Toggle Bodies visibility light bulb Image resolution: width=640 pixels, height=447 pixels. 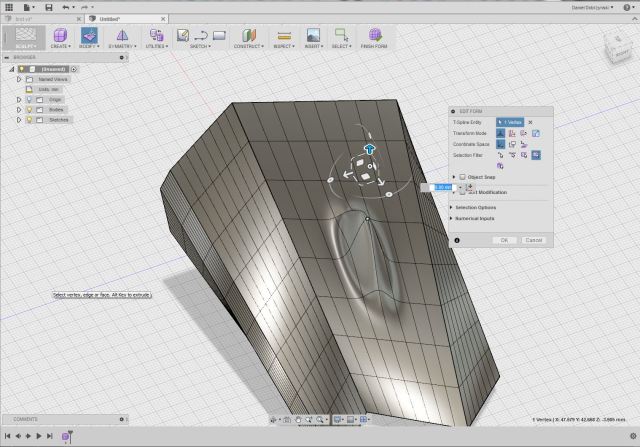tap(29, 109)
